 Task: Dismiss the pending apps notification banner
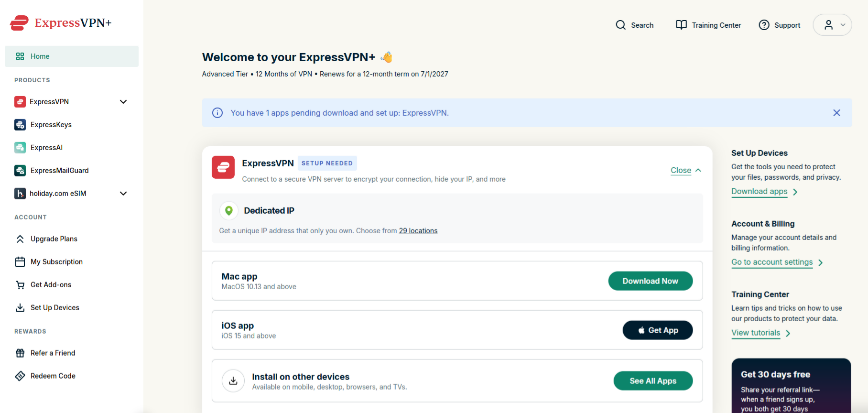coord(837,113)
